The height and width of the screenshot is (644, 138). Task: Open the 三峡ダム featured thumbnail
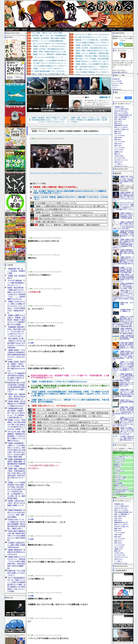pyautogui.click(x=37, y=86)
